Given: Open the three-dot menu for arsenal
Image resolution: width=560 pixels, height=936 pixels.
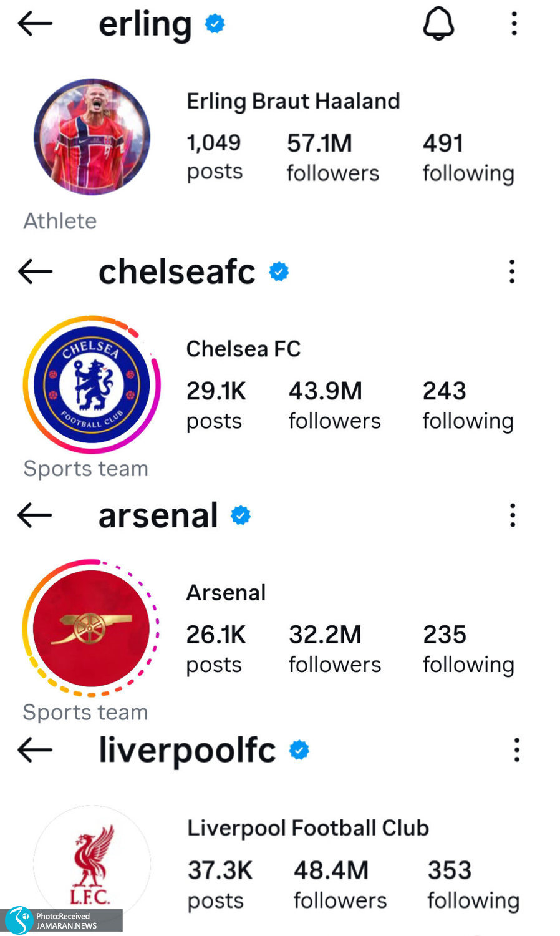Looking at the screenshot, I should click(x=513, y=515).
